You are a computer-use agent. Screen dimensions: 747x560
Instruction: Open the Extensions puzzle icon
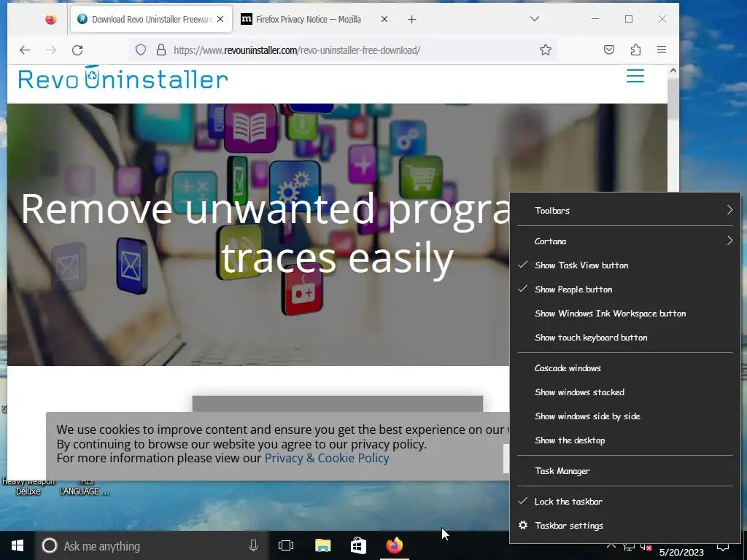coord(635,50)
